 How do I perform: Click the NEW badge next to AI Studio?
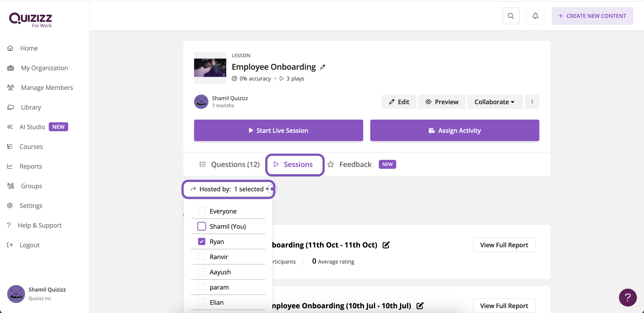point(58,127)
